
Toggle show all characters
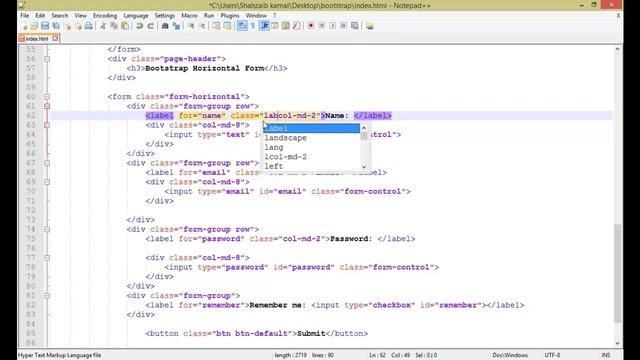tap(253, 26)
